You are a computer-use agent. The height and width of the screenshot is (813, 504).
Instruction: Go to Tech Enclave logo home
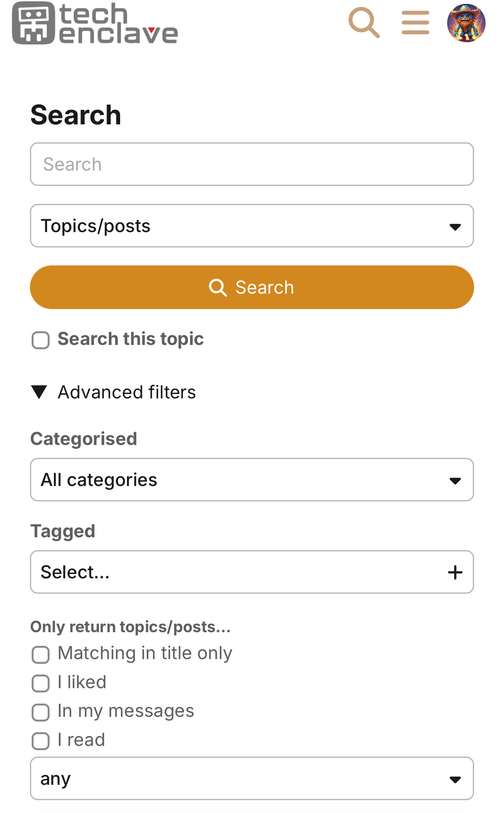click(x=95, y=23)
